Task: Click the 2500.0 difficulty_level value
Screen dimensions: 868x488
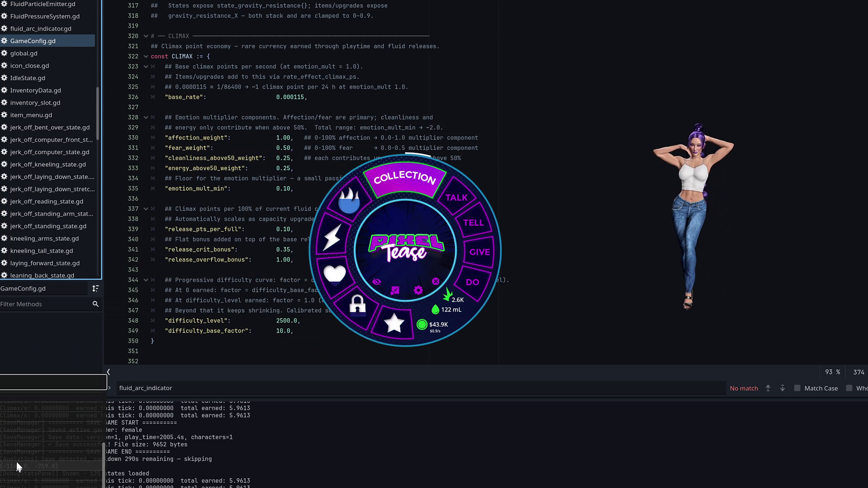Action: coord(287,321)
